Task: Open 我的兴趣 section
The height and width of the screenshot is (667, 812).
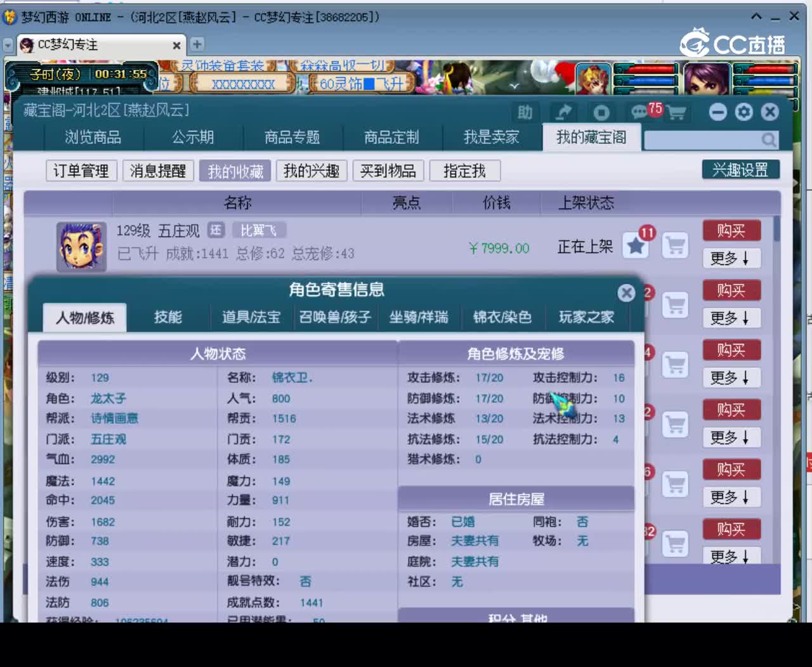Action: click(x=311, y=171)
